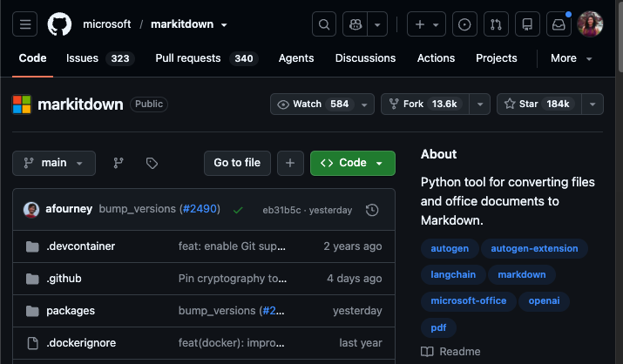Image resolution: width=623 pixels, height=364 pixels.
Task: Click the .devcontainer folder icon
Action: coord(32,246)
